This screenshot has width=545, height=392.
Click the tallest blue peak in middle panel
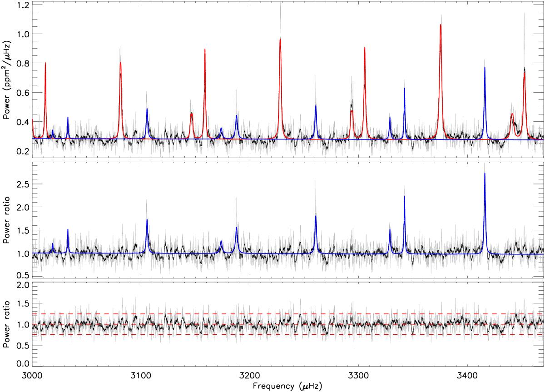[x=485, y=174]
